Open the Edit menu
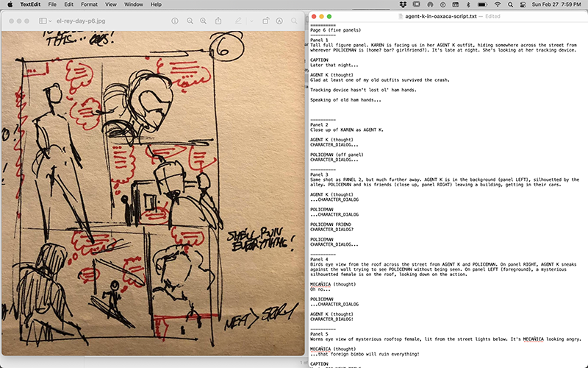This screenshot has width=588, height=368. point(68,4)
